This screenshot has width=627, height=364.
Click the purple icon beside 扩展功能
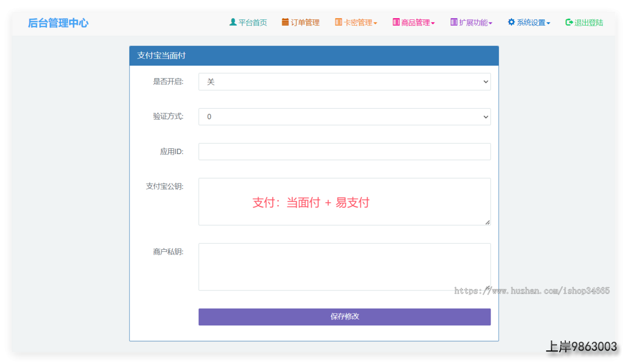click(x=454, y=22)
